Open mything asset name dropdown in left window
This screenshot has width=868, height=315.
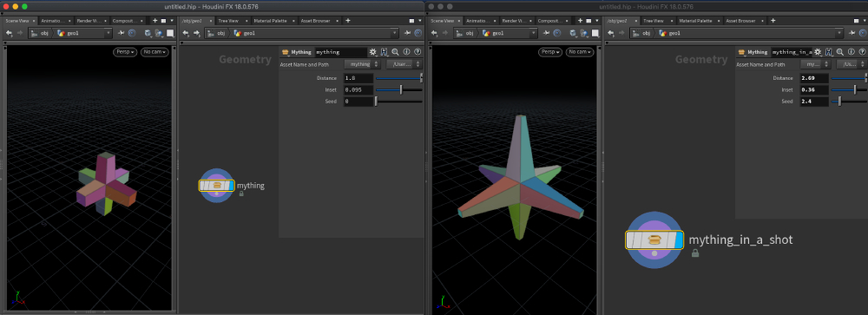[362, 64]
